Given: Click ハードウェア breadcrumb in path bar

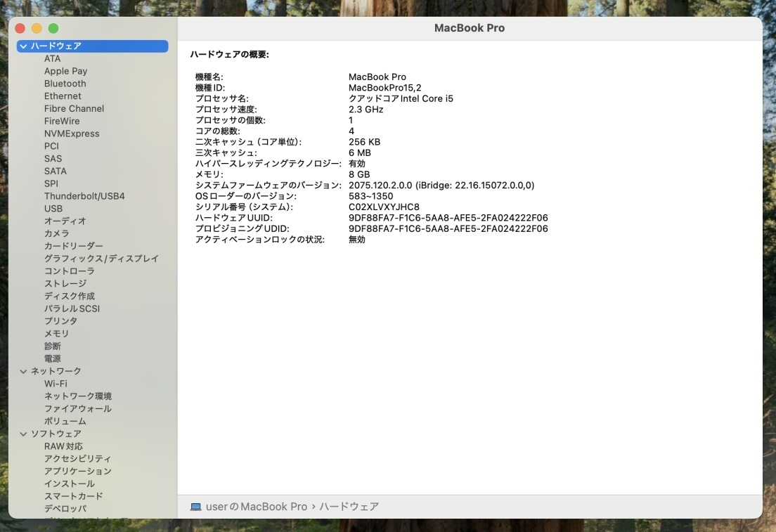Looking at the screenshot, I should [349, 507].
